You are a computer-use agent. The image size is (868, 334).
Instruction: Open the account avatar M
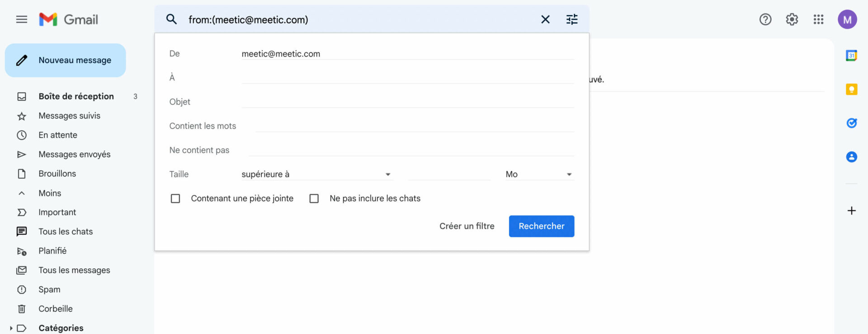(x=847, y=19)
